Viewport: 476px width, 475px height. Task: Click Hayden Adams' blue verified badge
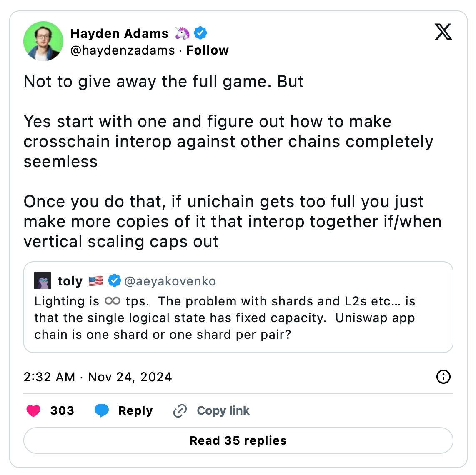pos(200,32)
